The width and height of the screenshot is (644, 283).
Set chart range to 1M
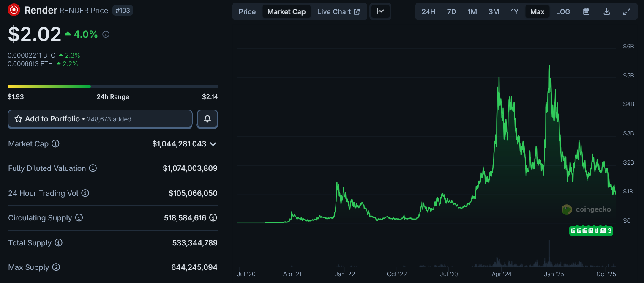click(472, 11)
